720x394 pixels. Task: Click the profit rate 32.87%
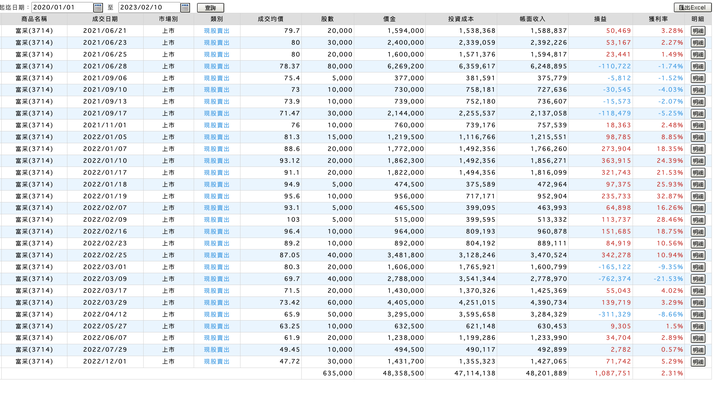click(670, 197)
